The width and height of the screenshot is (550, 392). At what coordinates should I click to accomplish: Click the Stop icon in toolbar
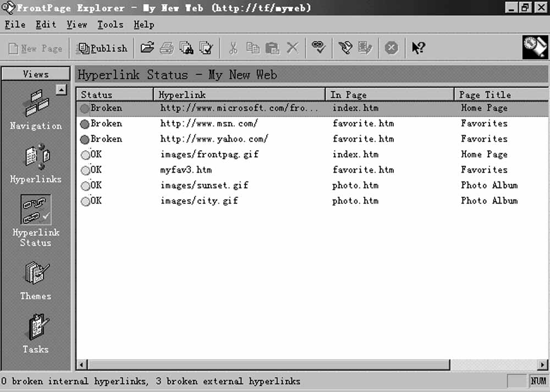pos(392,48)
